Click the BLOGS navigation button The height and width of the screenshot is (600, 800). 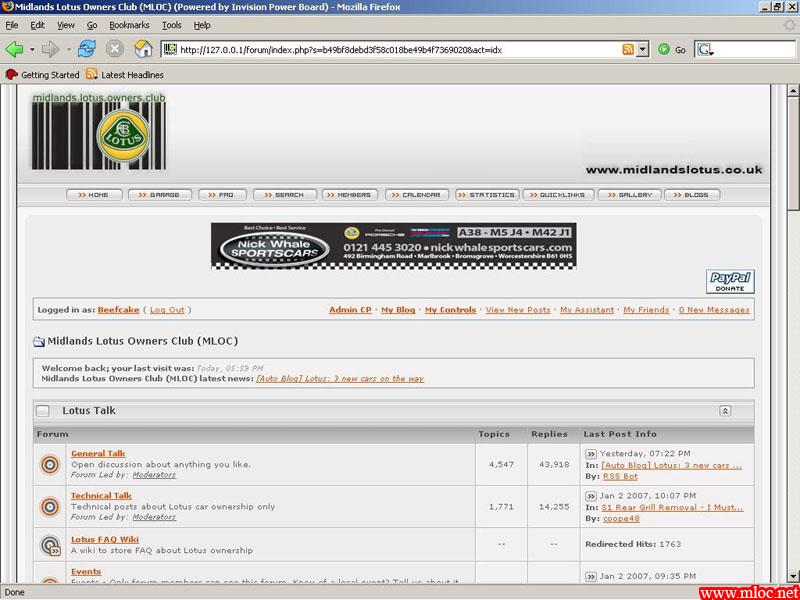(x=692, y=195)
